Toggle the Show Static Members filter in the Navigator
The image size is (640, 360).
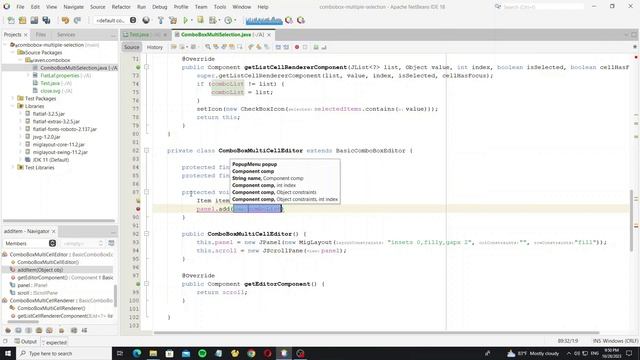29,330
